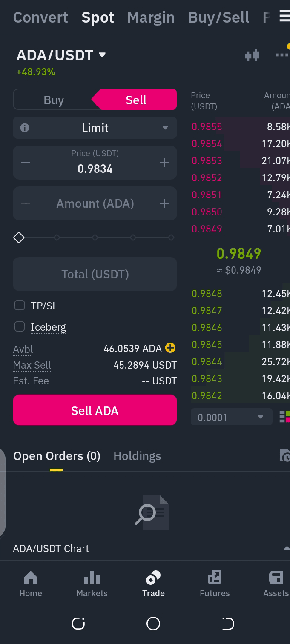Tap the midpoint of the amount percentage slider

point(95,238)
